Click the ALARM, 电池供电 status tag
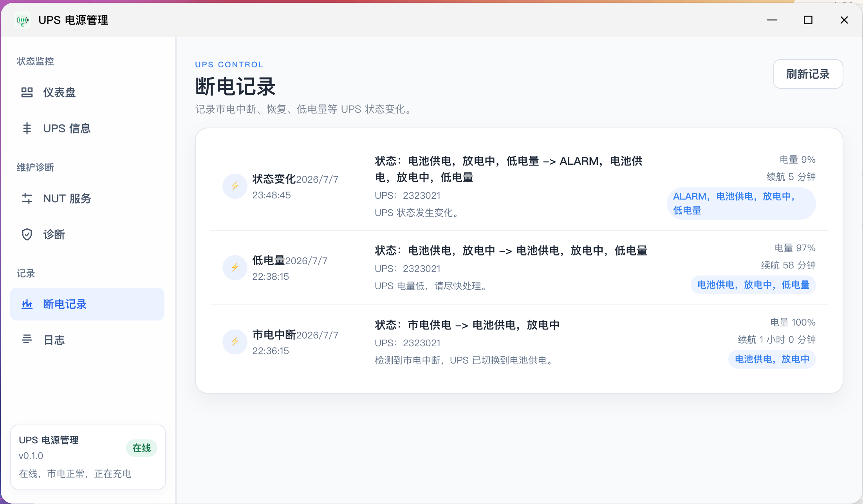Viewport: 863px width, 504px height. click(x=741, y=203)
